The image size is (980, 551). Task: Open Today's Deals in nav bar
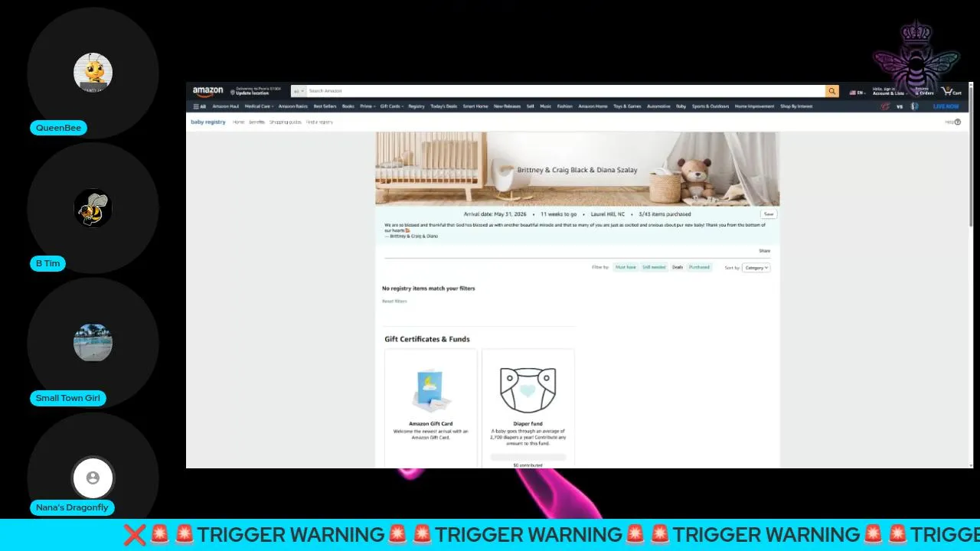[x=443, y=106]
